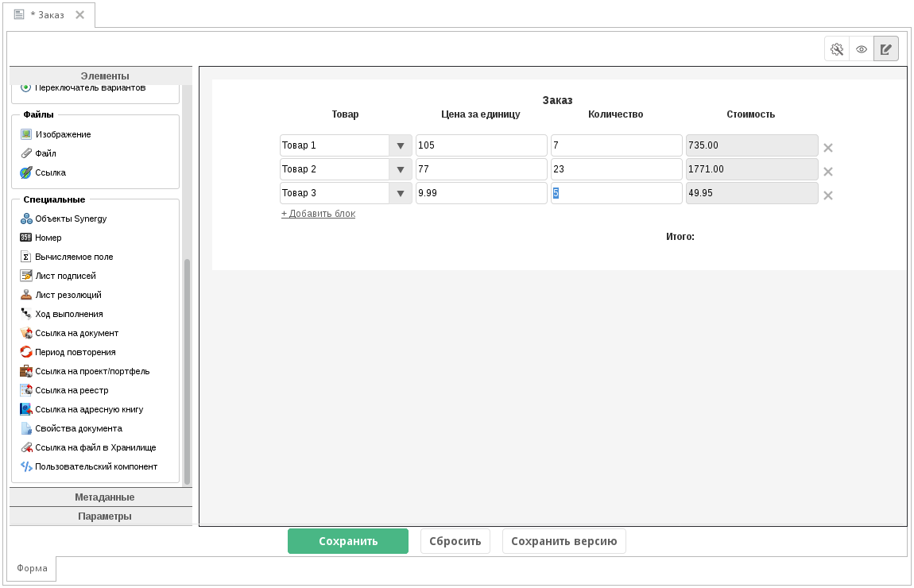Click the form document icon in Заказ tab

[x=19, y=14]
